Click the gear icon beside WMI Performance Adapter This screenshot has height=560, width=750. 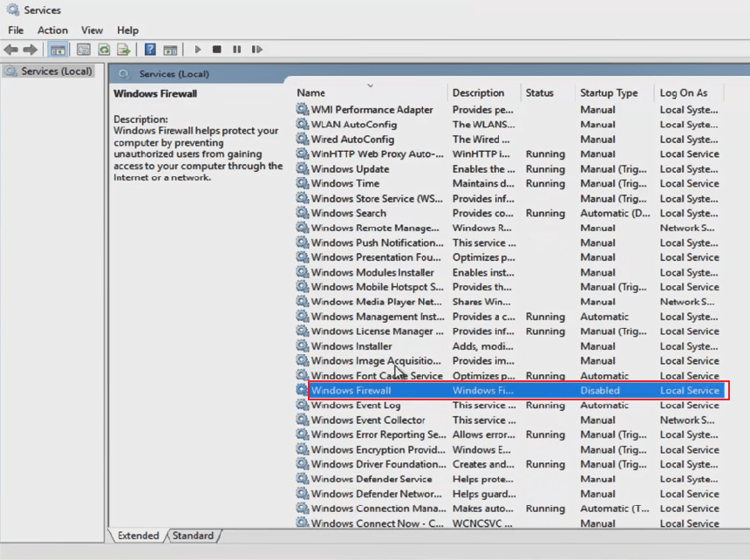pos(302,109)
